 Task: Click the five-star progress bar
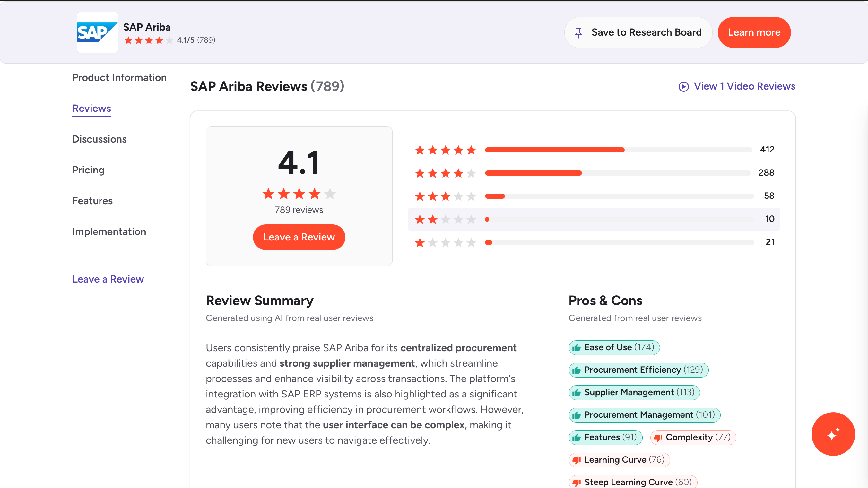tap(618, 150)
